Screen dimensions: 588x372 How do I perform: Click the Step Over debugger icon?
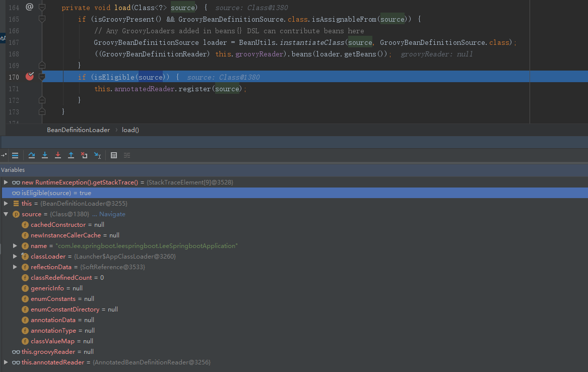coord(32,155)
